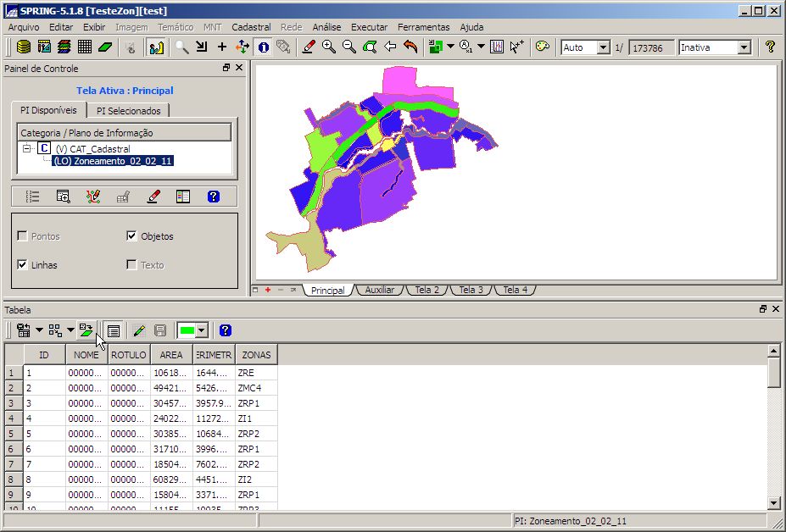786x532 pixels.
Task: Click the red eraser icon in Painel de Controle
Action: pyautogui.click(x=153, y=197)
